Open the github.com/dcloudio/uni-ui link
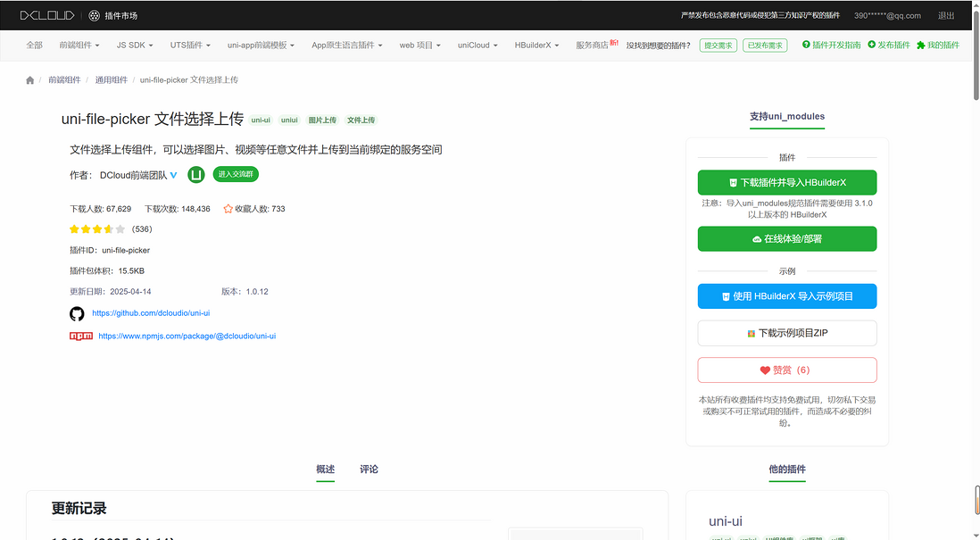This screenshot has width=980, height=540. coord(151,313)
